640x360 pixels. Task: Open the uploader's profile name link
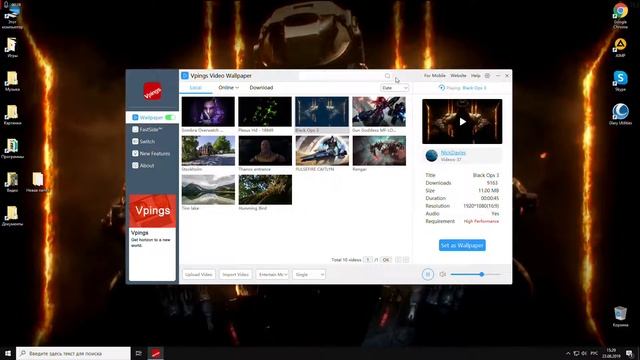pyautogui.click(x=453, y=153)
